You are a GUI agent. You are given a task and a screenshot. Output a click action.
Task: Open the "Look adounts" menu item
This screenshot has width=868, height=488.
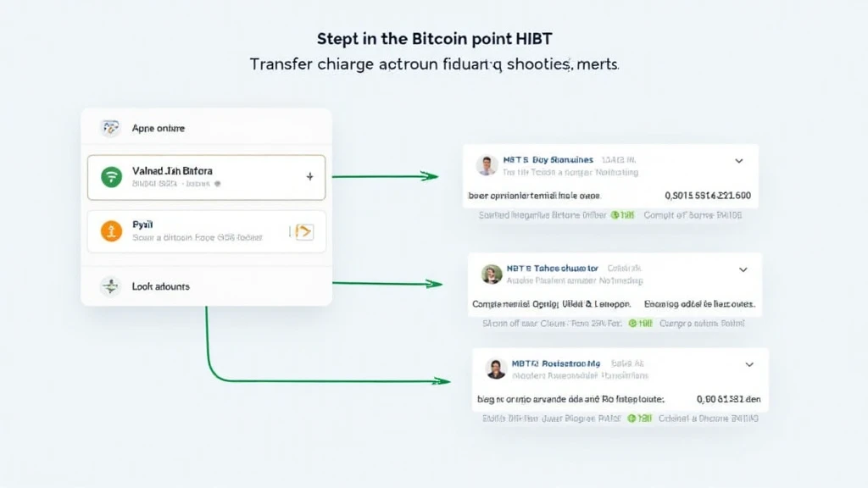pos(161,286)
